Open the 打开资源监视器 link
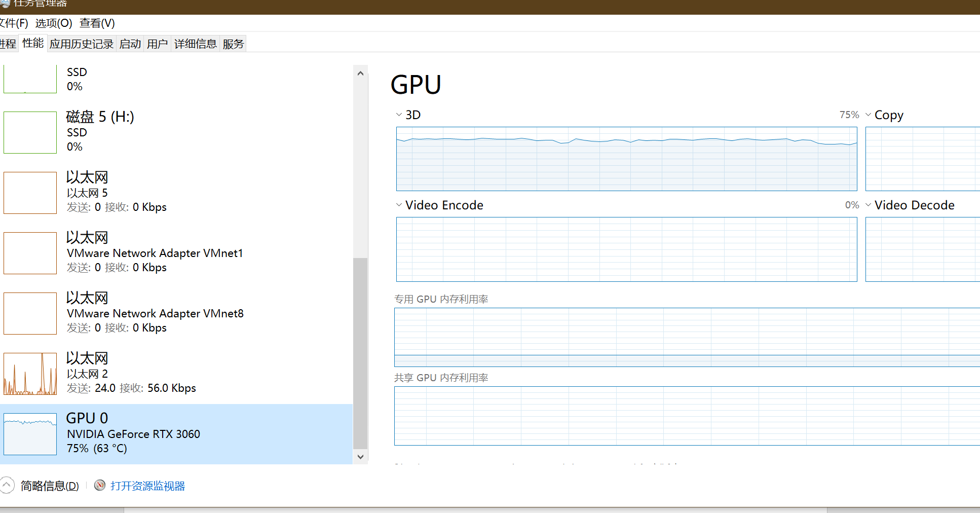 click(147, 486)
